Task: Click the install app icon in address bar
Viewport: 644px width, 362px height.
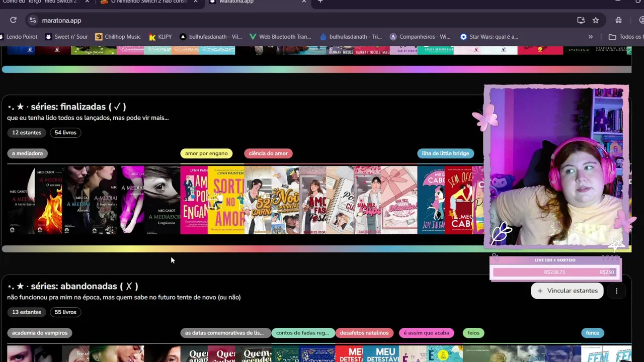Action: tap(581, 20)
